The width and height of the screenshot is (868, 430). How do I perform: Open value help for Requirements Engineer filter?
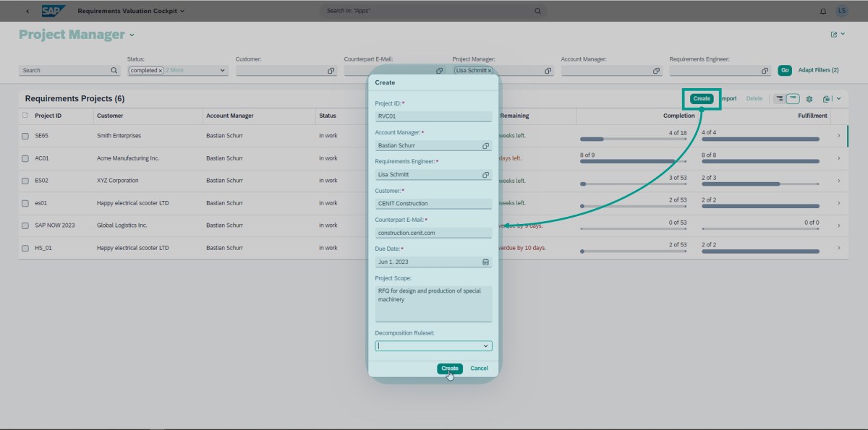[x=765, y=71]
